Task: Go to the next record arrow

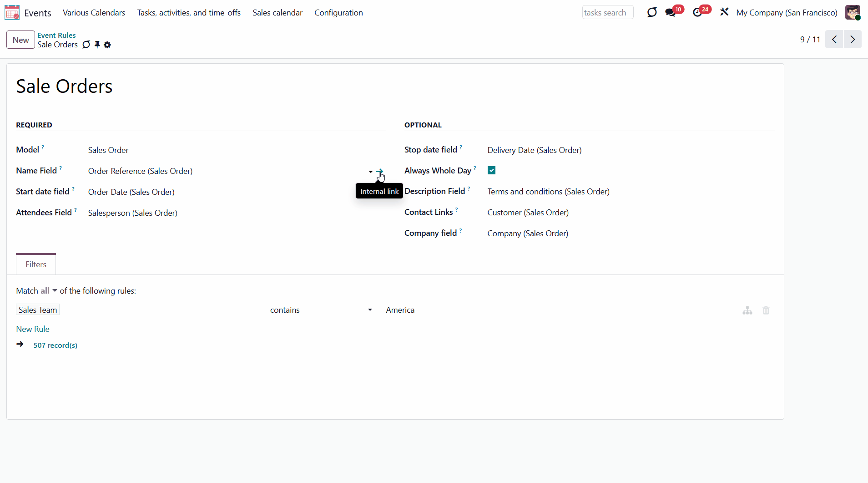Action: (853, 40)
